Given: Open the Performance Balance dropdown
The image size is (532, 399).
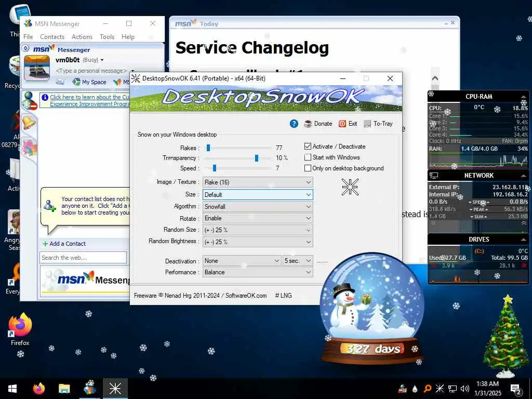Looking at the screenshot, I should click(x=258, y=272).
